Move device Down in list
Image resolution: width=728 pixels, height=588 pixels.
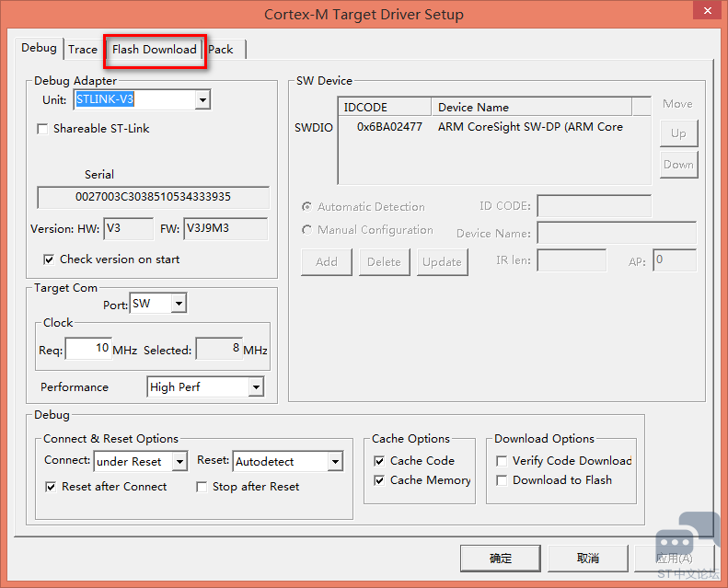[678, 165]
